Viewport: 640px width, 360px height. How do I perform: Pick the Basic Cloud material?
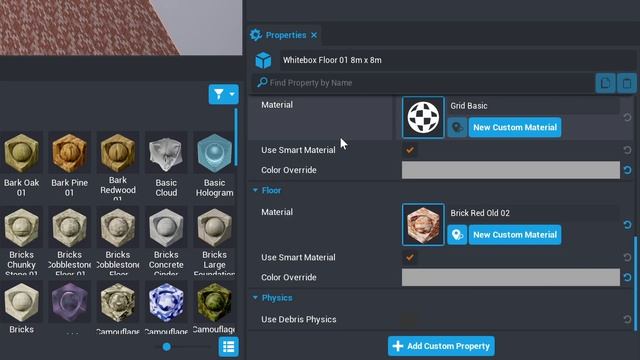[166, 153]
